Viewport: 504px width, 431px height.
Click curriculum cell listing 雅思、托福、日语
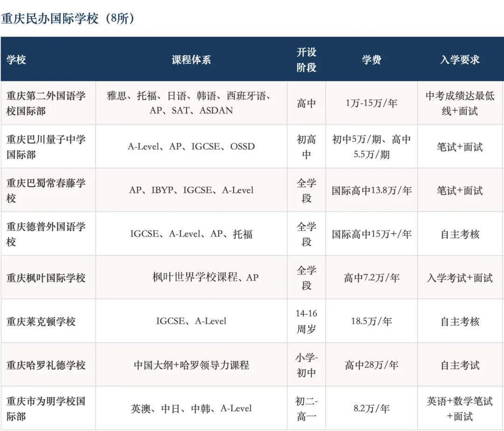pyautogui.click(x=191, y=103)
